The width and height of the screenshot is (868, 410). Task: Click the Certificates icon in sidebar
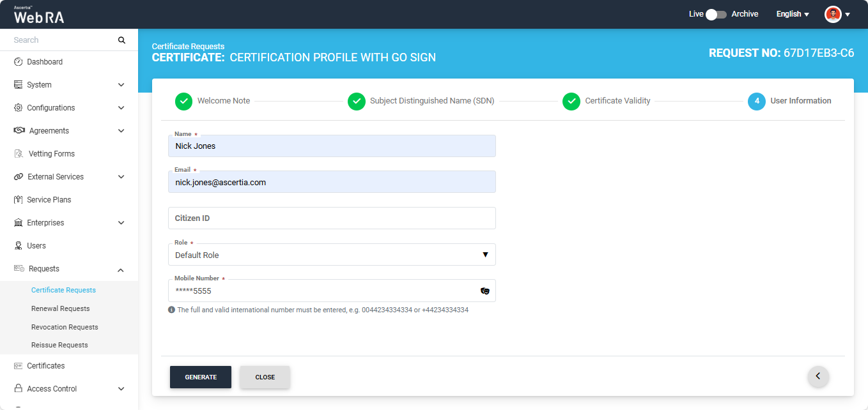pos(18,366)
